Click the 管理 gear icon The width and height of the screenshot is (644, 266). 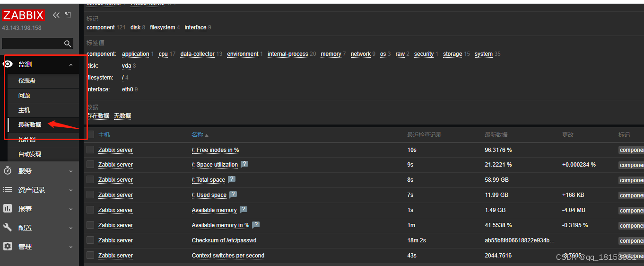point(8,246)
